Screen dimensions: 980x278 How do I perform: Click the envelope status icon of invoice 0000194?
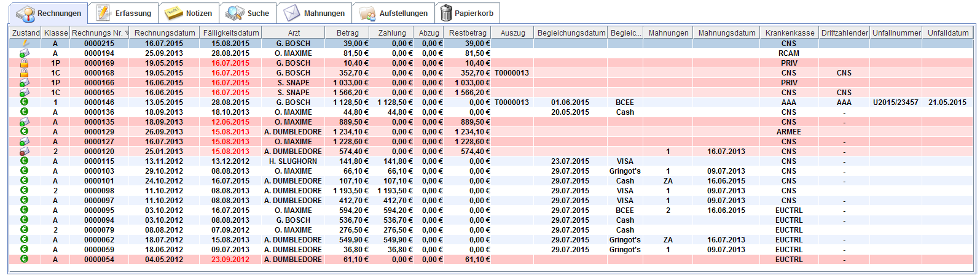(x=25, y=53)
